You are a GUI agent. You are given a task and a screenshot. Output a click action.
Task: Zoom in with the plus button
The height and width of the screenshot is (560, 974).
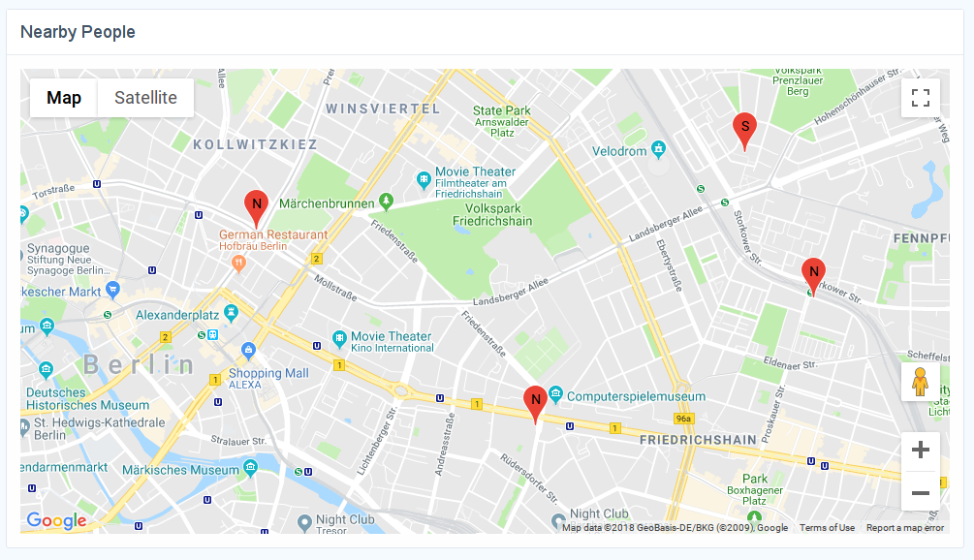point(921,450)
